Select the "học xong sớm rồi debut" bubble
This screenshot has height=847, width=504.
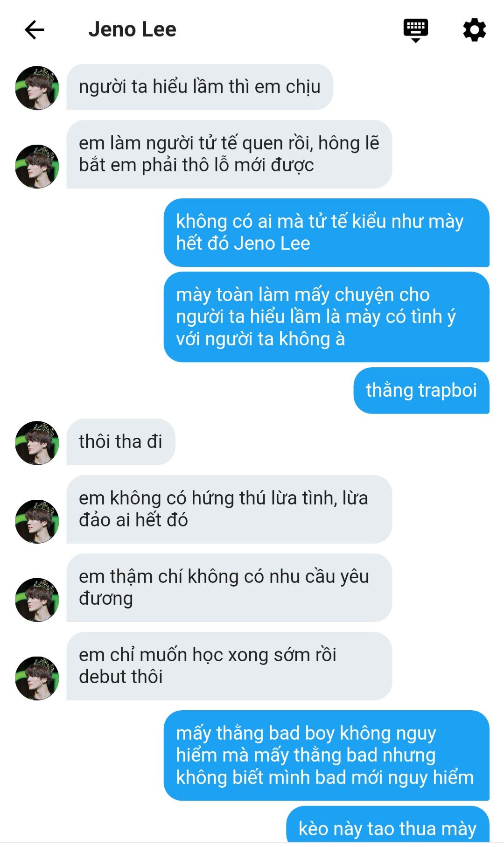click(229, 666)
